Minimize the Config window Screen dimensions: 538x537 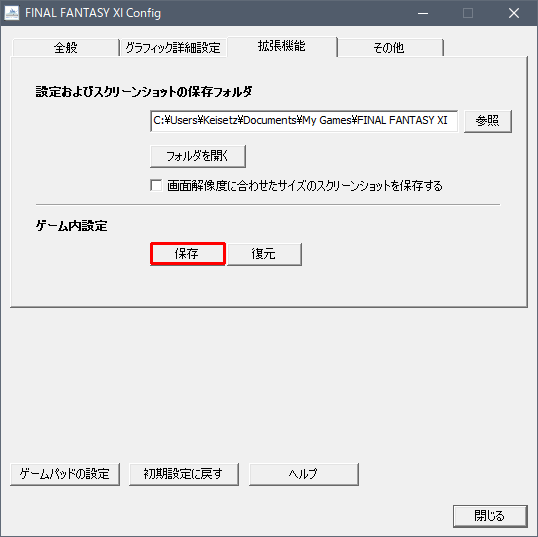tap(423, 13)
